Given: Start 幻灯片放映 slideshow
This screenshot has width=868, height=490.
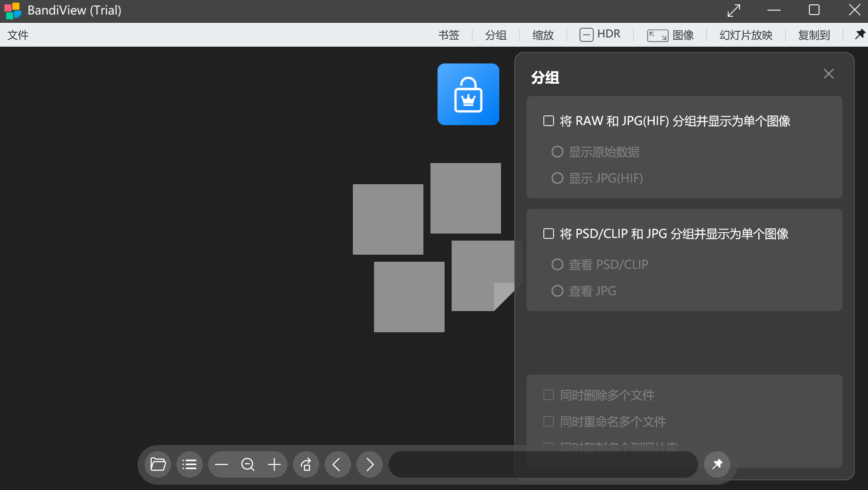Looking at the screenshot, I should tap(746, 35).
